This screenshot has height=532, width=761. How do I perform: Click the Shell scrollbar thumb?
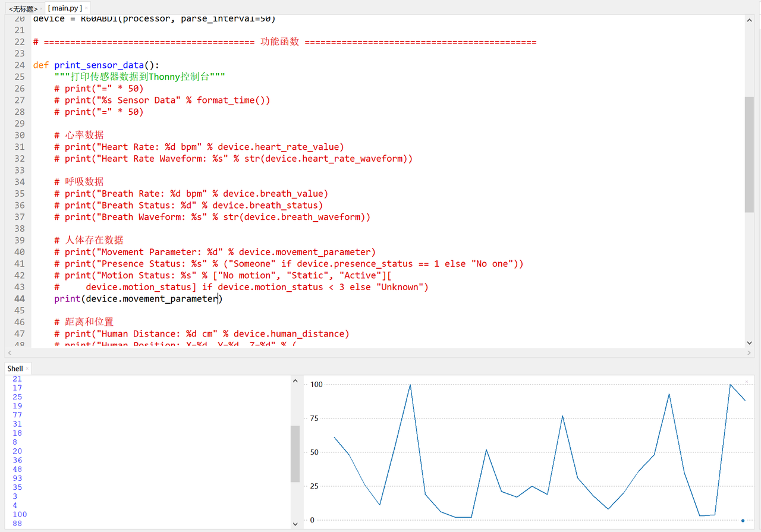(x=295, y=454)
